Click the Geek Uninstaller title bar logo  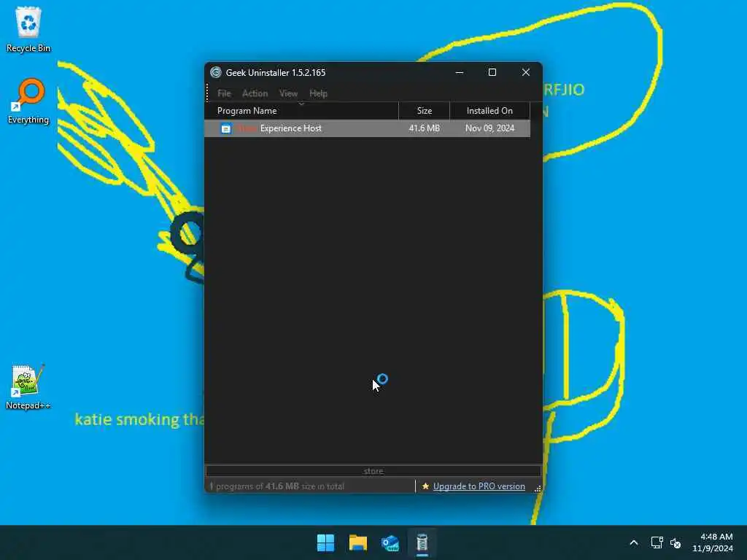(216, 72)
